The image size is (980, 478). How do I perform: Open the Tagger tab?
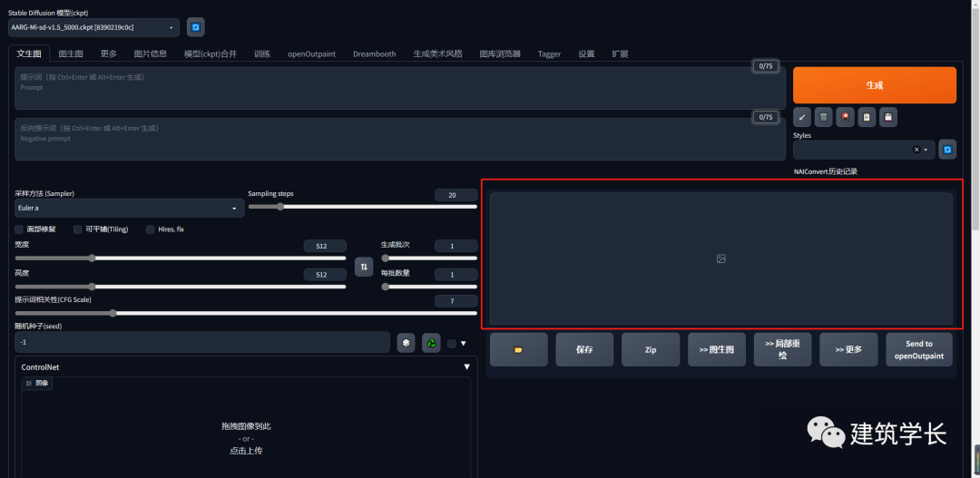tap(549, 54)
